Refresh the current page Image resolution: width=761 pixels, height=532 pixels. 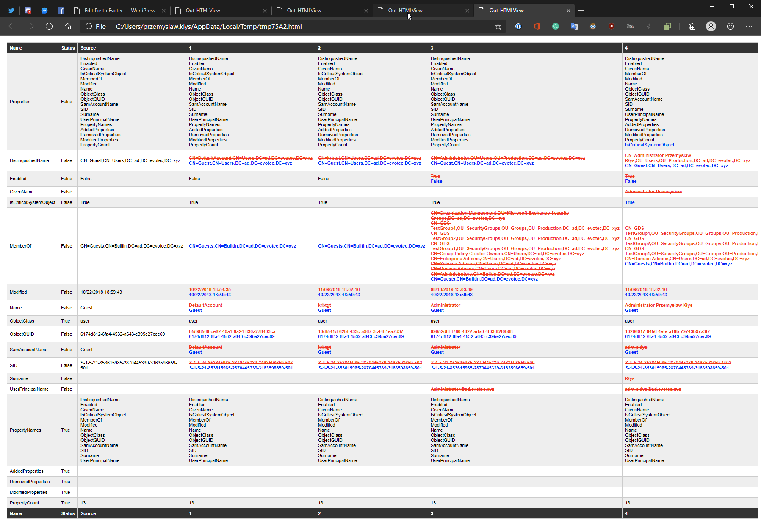tap(49, 26)
